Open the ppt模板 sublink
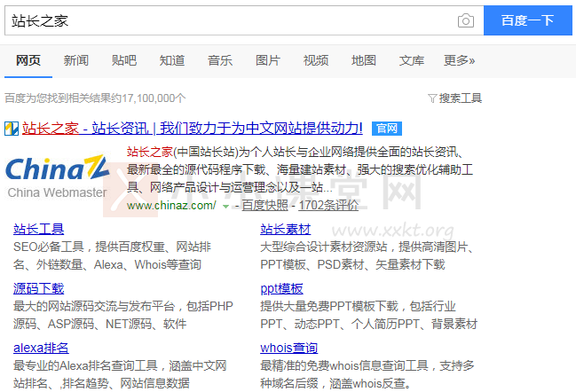Viewport: 576px width, 392px height. pos(281,289)
